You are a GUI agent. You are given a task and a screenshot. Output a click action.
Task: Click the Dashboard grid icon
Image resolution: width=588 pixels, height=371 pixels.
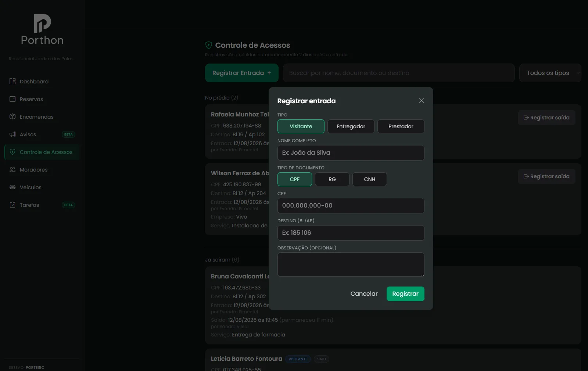12,81
